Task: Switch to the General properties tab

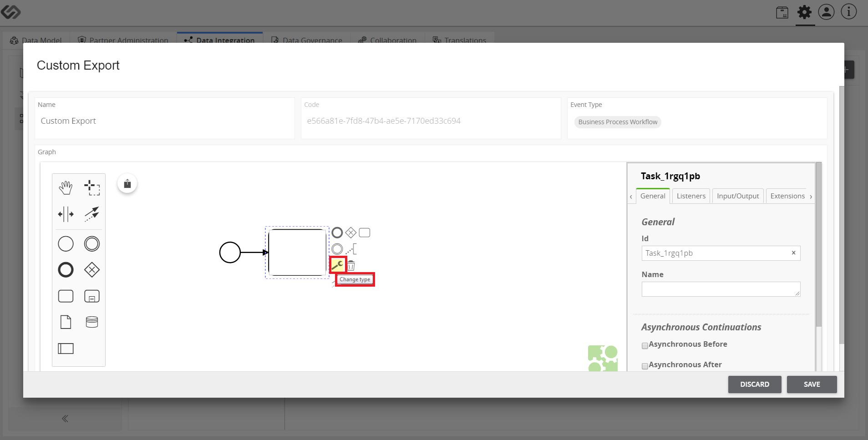Action: (653, 196)
